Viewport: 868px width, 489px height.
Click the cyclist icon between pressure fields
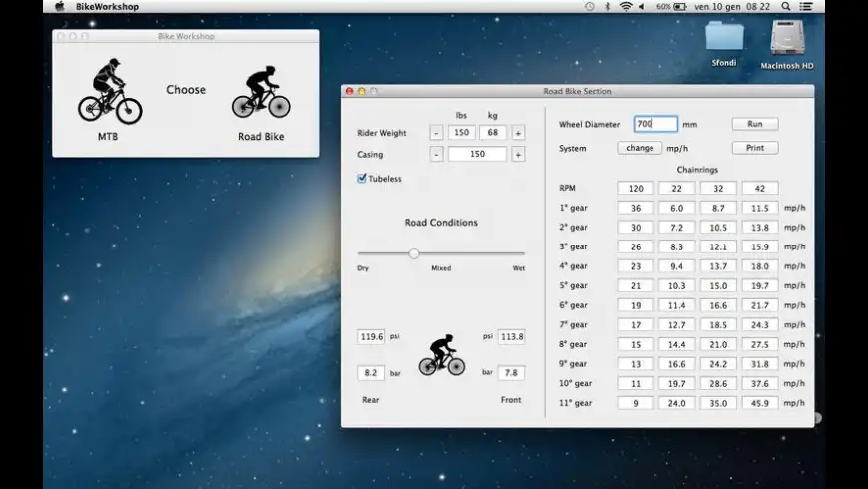441,355
